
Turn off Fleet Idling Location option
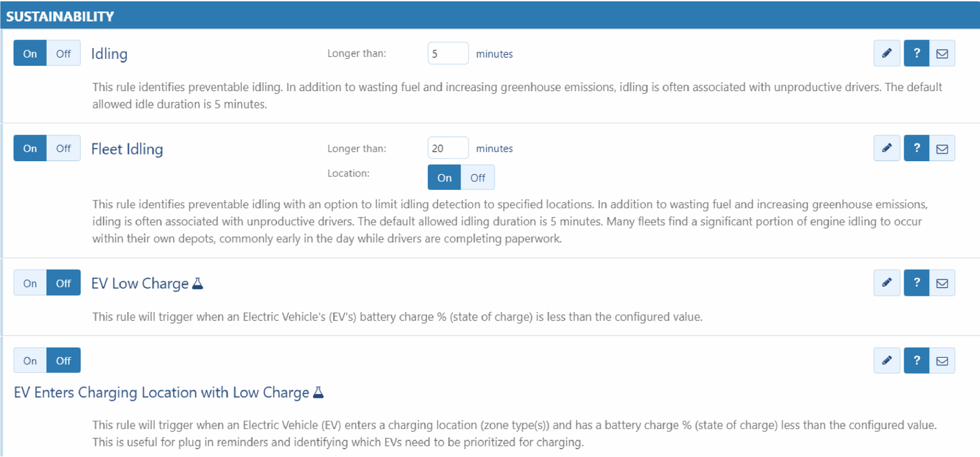477,177
